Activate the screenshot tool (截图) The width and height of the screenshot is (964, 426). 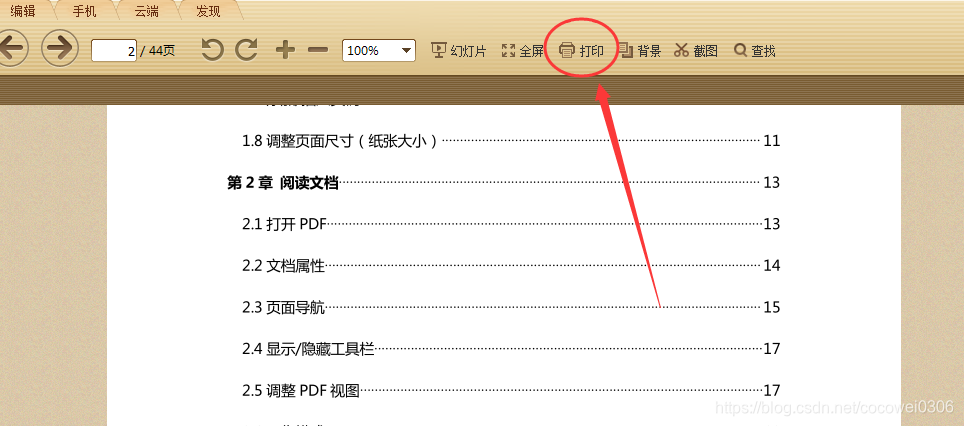pyautogui.click(x=696, y=51)
